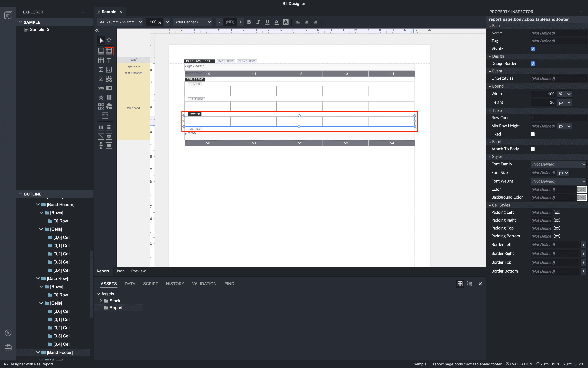Collapse the tool palette with double chevron

pos(97,30)
